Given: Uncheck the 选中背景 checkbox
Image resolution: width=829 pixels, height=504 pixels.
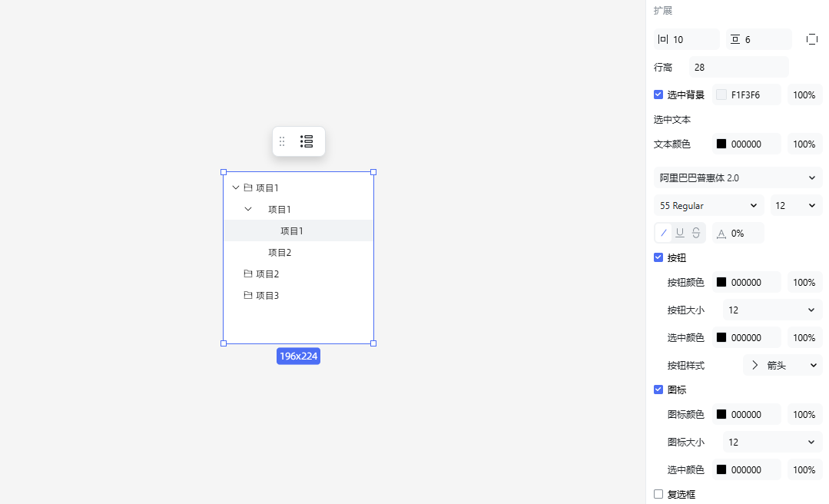Looking at the screenshot, I should 658,94.
